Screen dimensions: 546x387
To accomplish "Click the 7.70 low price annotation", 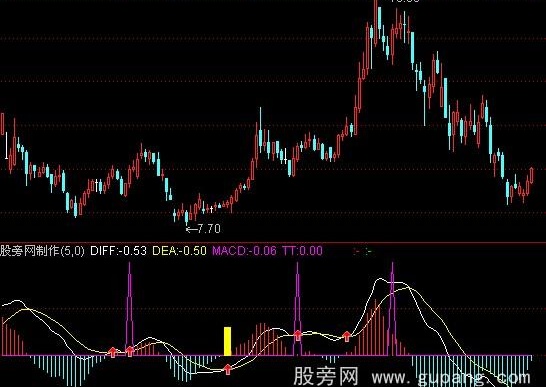I will click(203, 229).
